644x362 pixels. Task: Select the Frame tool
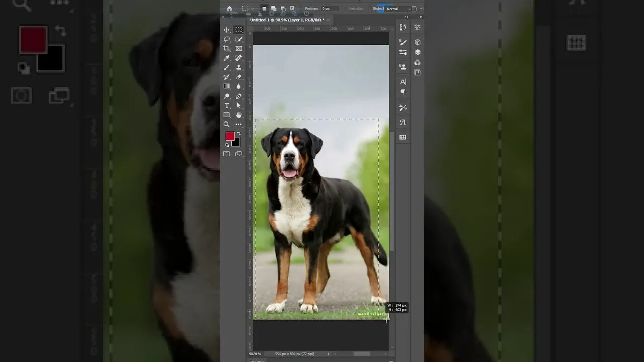[239, 49]
